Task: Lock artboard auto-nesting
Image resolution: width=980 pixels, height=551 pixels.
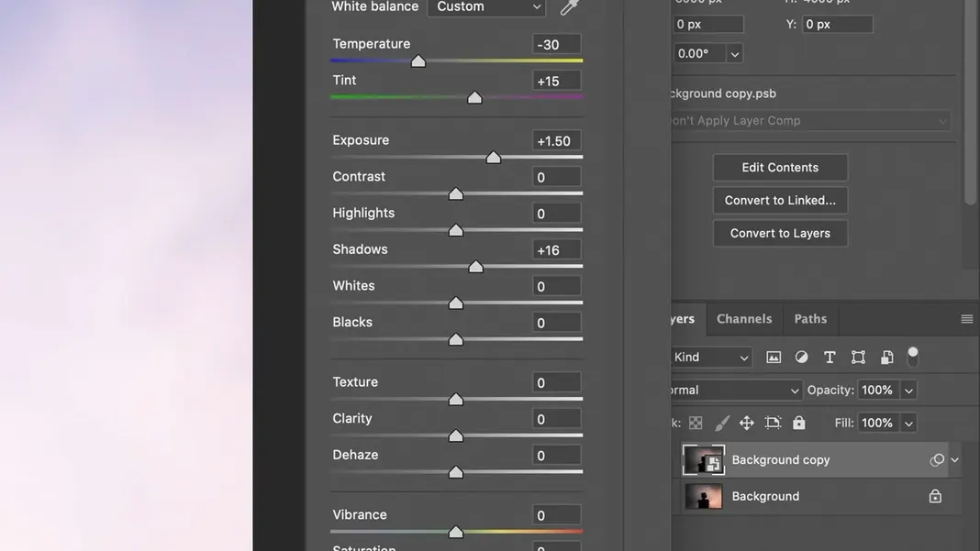Action: click(774, 424)
